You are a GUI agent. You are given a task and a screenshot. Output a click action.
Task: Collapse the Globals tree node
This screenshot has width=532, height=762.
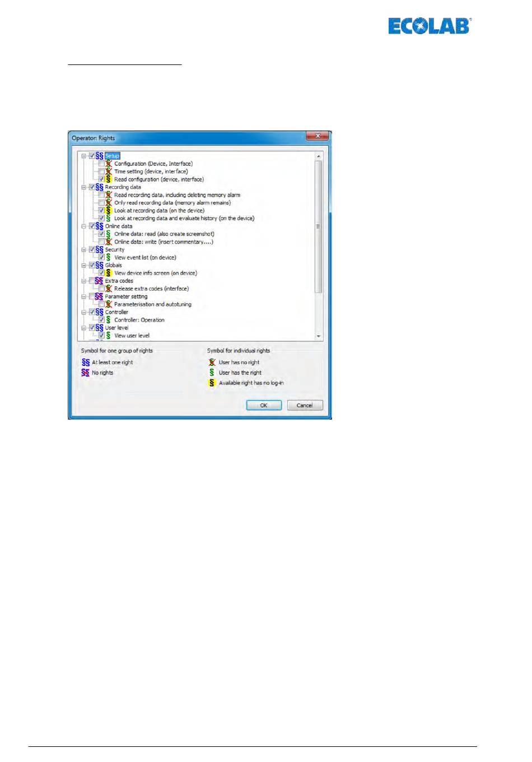tap(84, 266)
